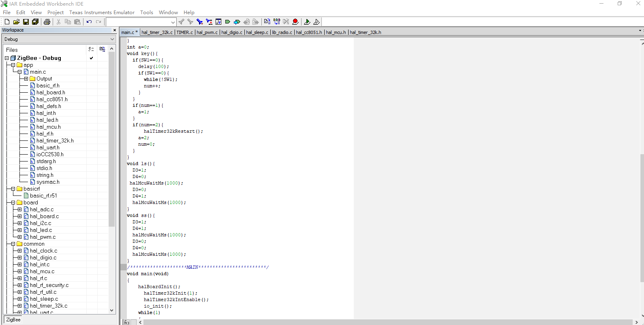Select basic_rf.r51 in the file tree
Image resolution: width=644 pixels, height=325 pixels.
43,196
